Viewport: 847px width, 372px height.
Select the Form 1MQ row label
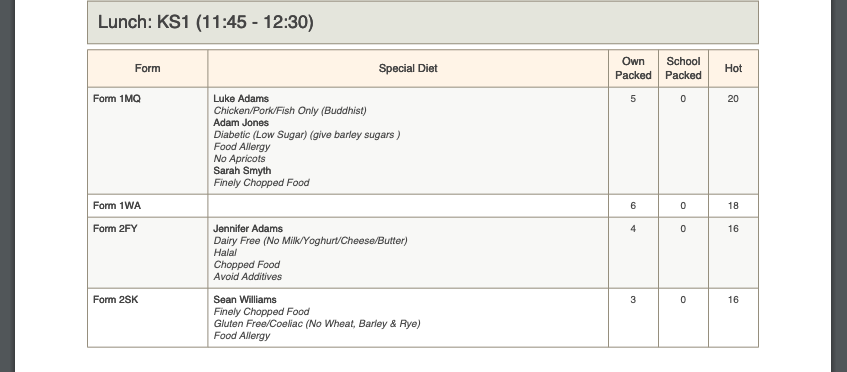(x=117, y=99)
